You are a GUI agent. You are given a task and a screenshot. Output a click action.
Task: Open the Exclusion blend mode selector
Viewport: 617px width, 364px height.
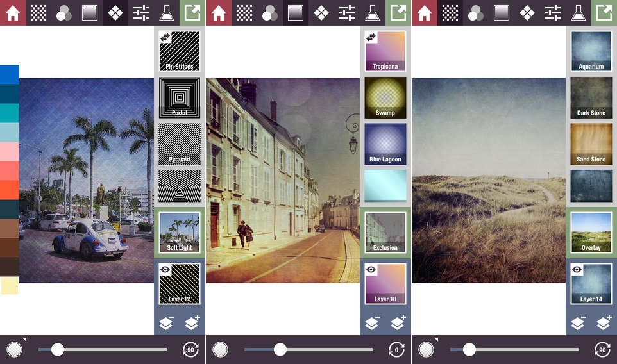[385, 233]
